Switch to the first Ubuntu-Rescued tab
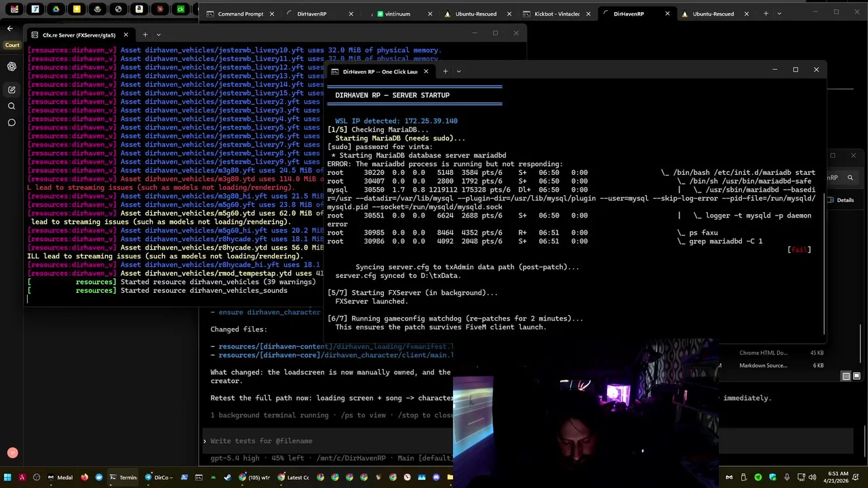Image resolution: width=868 pixels, height=488 pixels. pos(476,14)
